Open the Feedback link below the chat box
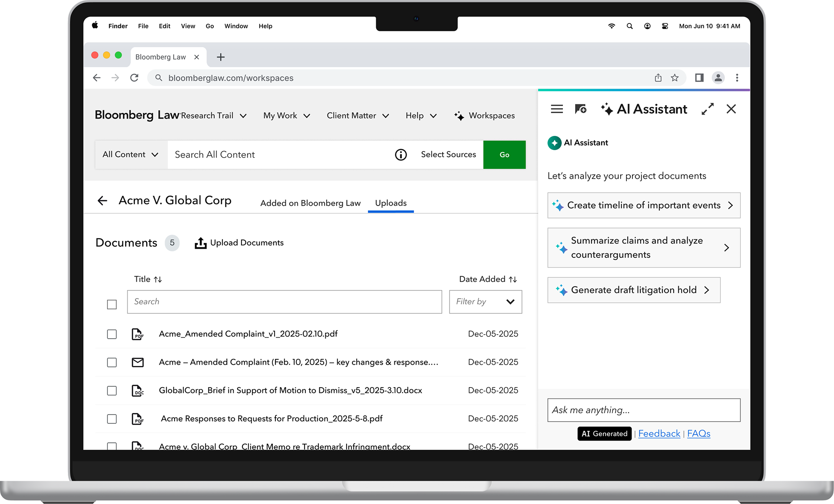The width and height of the screenshot is (834, 504). coord(659,433)
